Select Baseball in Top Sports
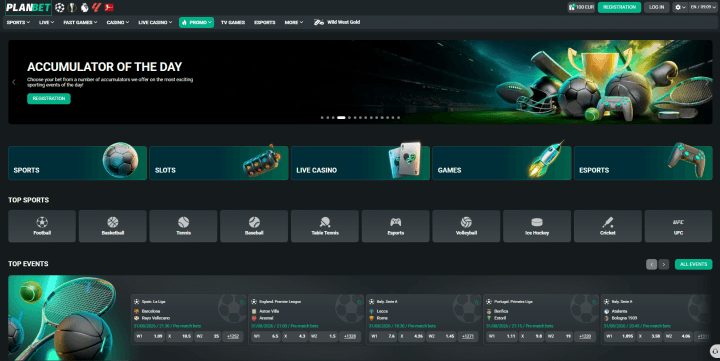Viewport: 720px width, 361px height. 254,226
